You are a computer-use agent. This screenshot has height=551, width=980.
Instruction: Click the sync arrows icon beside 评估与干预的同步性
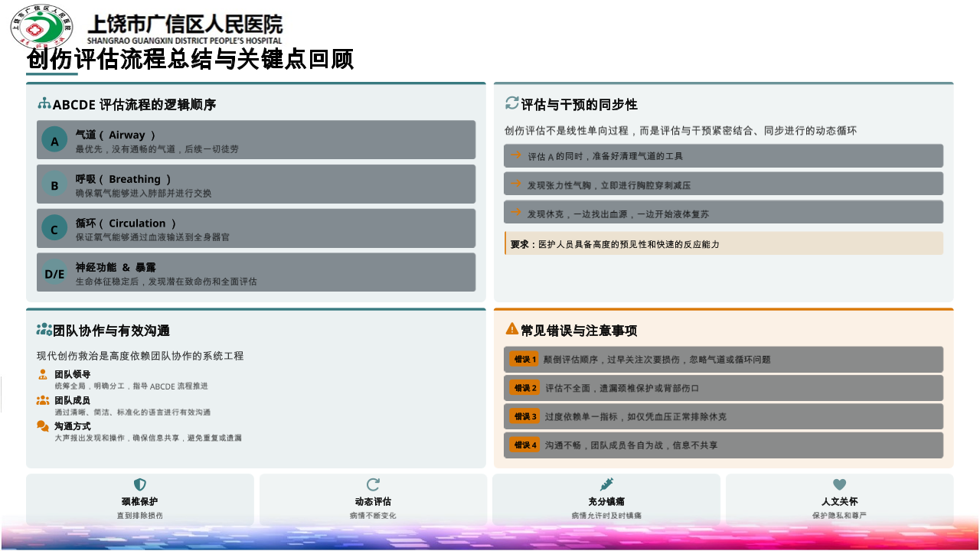pyautogui.click(x=511, y=103)
